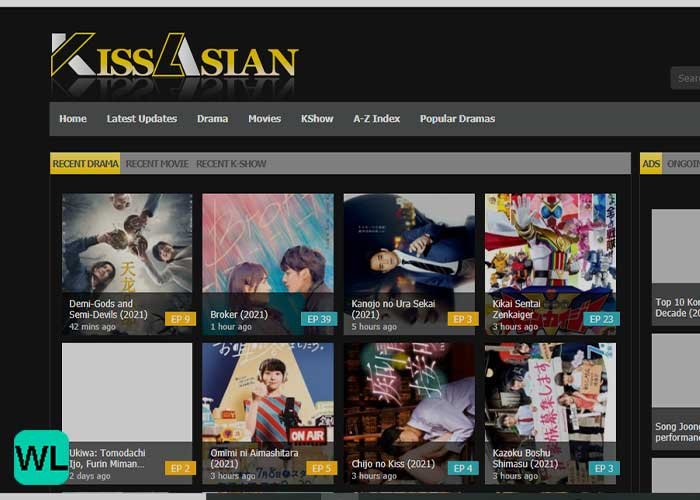Viewport: 700px width, 500px height.
Task: Click EP 3 badge on Kazoku Boshu Shimasu
Action: pyautogui.click(x=604, y=468)
